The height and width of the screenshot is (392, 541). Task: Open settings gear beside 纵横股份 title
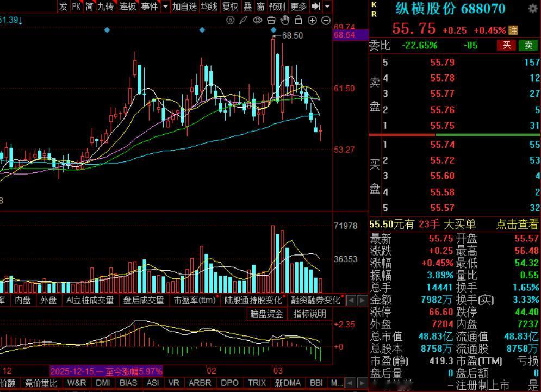[x=532, y=9]
